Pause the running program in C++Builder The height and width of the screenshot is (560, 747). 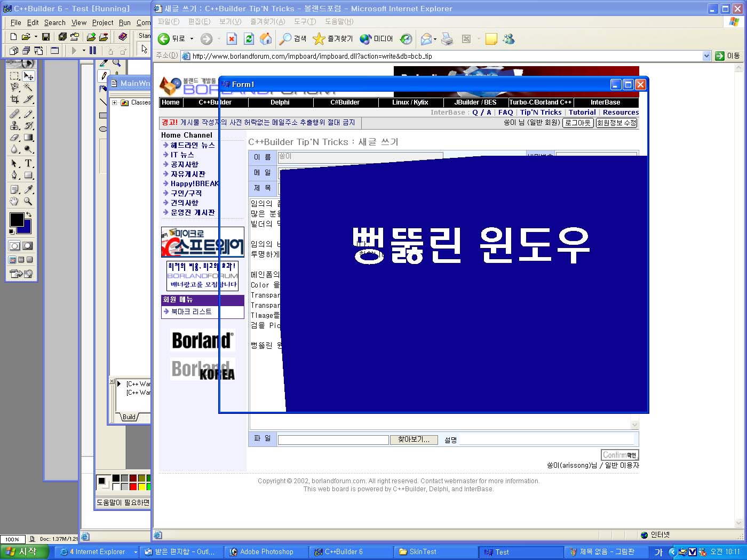93,51
